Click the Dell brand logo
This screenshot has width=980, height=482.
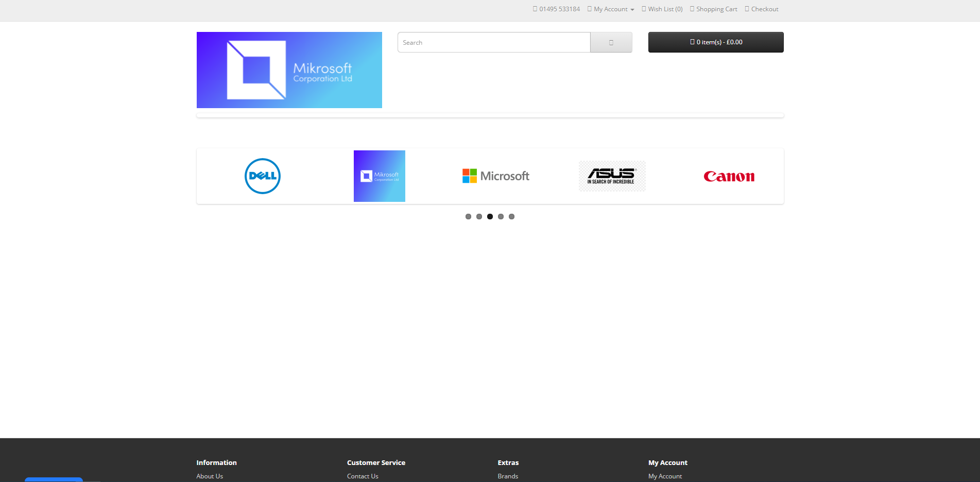tap(263, 176)
